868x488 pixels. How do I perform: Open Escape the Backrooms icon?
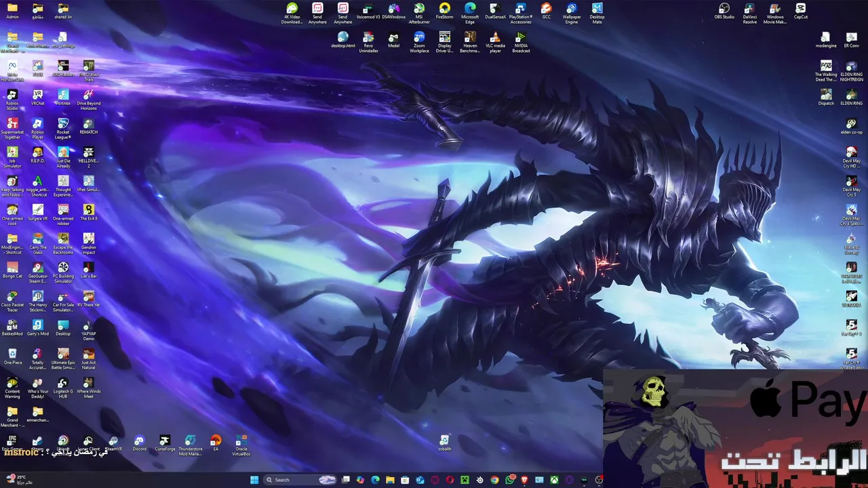[63, 244]
